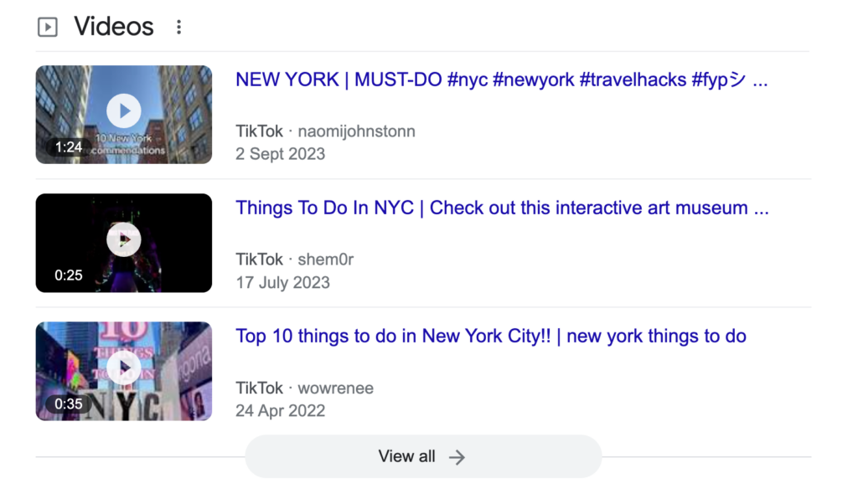Screen dimensions: 858x504
Task: Open the Times Square NYC thumbnail
Action: click(124, 371)
